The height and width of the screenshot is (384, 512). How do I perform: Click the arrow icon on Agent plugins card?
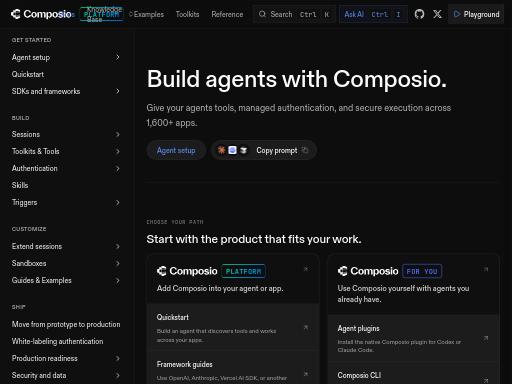pyautogui.click(x=486, y=338)
